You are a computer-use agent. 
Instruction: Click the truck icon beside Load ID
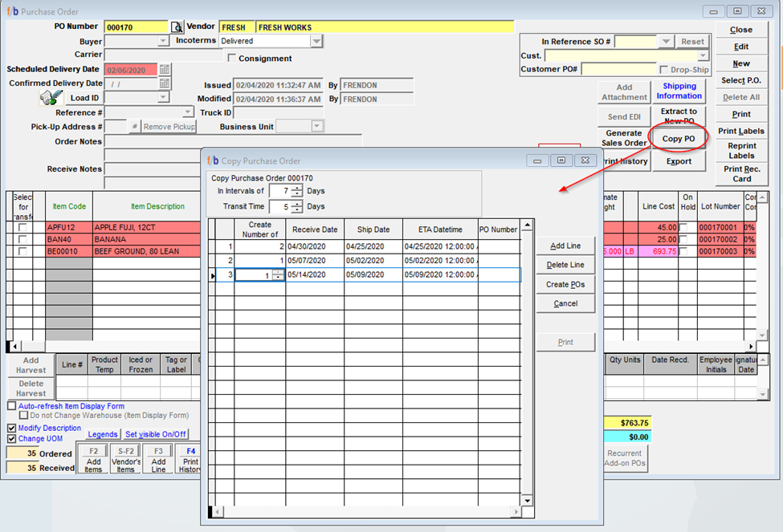coord(51,98)
